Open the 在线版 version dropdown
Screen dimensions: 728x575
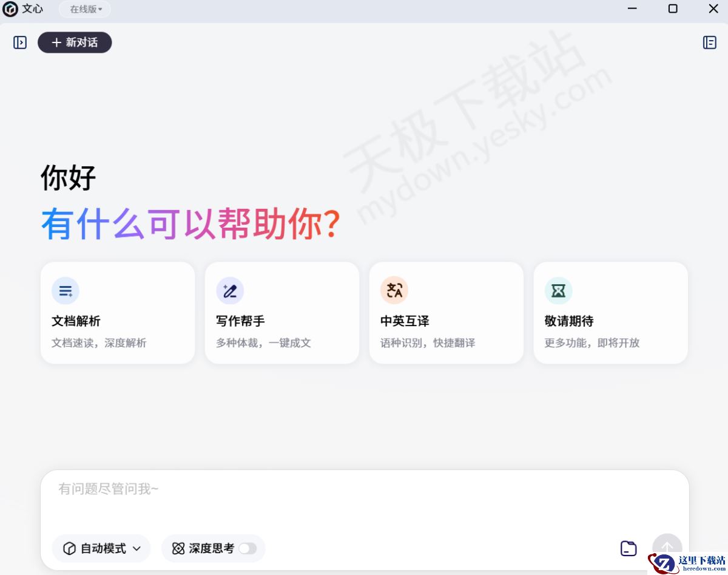(x=84, y=9)
